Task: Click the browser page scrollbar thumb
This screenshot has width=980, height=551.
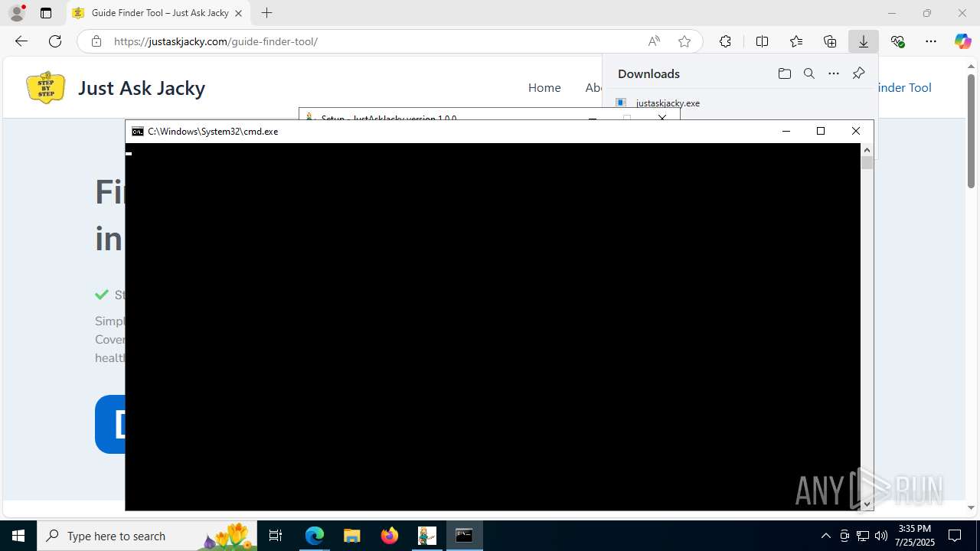Action: (x=971, y=131)
